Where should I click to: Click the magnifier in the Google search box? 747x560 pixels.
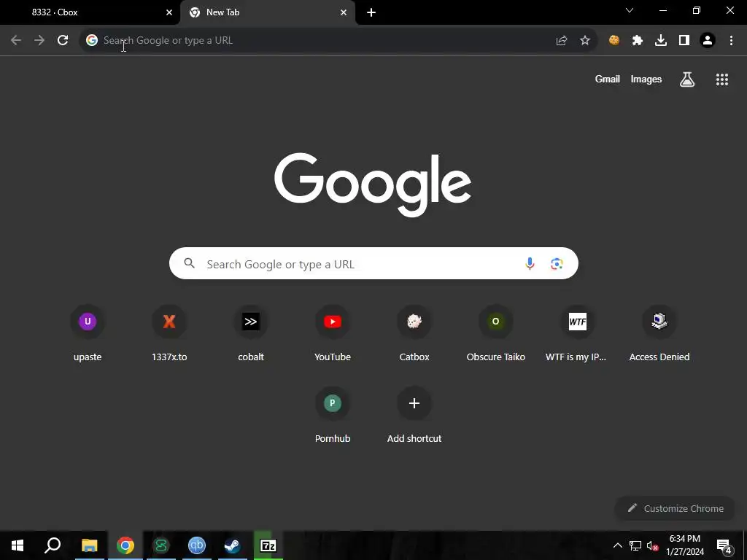(x=190, y=262)
